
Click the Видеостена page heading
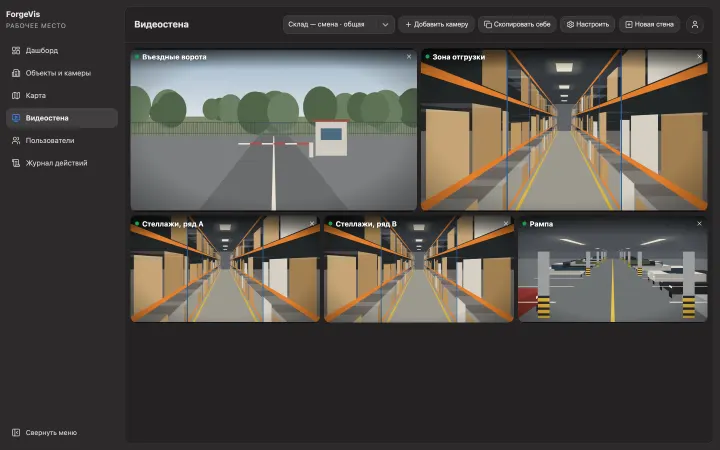(161, 24)
